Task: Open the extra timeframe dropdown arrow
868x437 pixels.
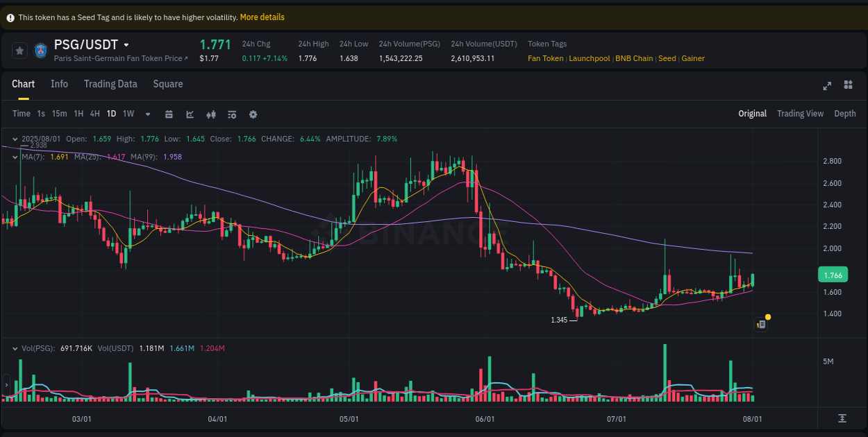Action: (147, 114)
